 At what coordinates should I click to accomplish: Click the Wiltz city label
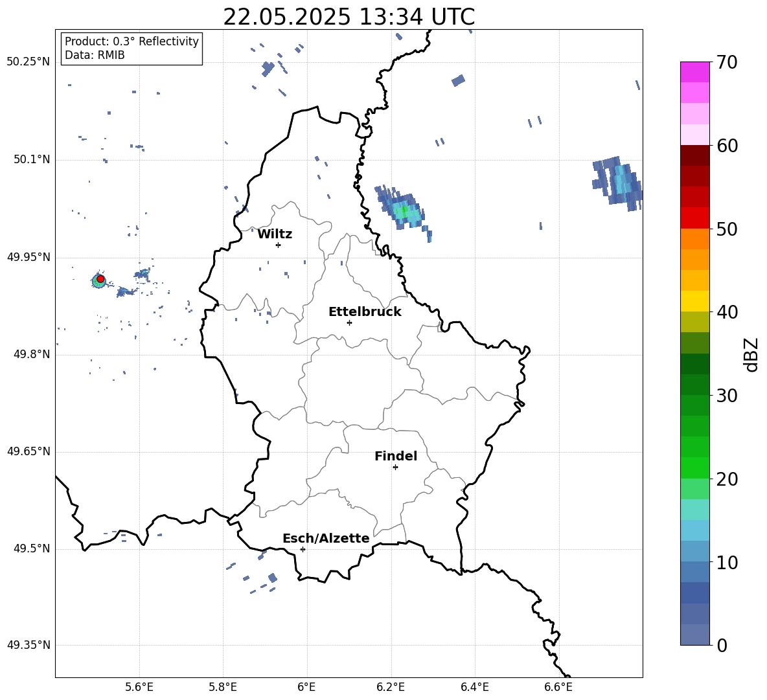(x=275, y=234)
